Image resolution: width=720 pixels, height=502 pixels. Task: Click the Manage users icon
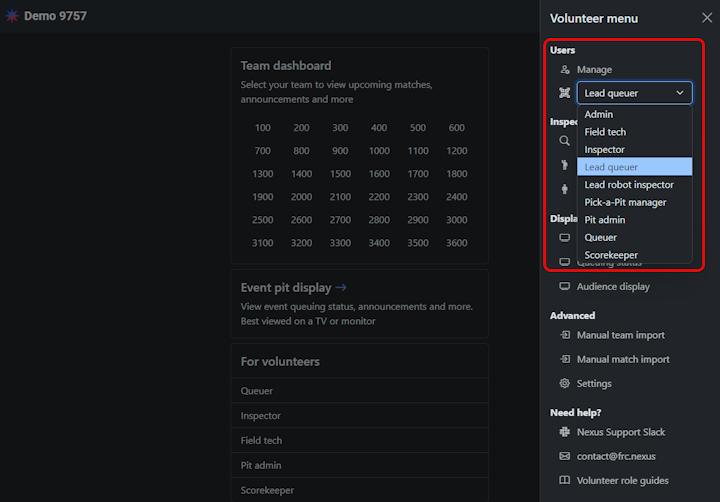[x=565, y=70]
